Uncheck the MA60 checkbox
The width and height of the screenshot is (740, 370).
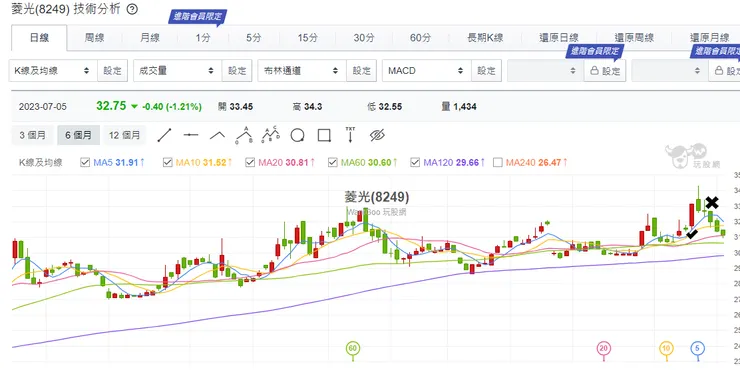333,162
